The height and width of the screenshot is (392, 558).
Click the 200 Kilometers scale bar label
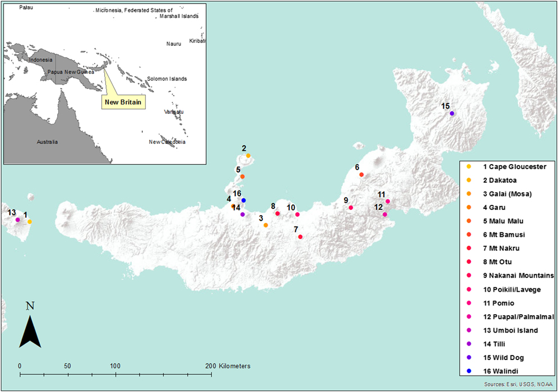(x=229, y=366)
